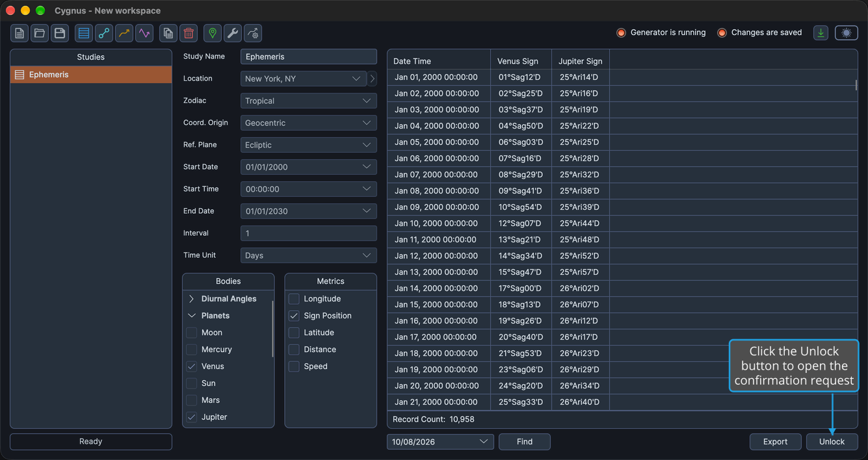Click into the Interval field
This screenshot has width=868, height=460.
pos(309,233)
